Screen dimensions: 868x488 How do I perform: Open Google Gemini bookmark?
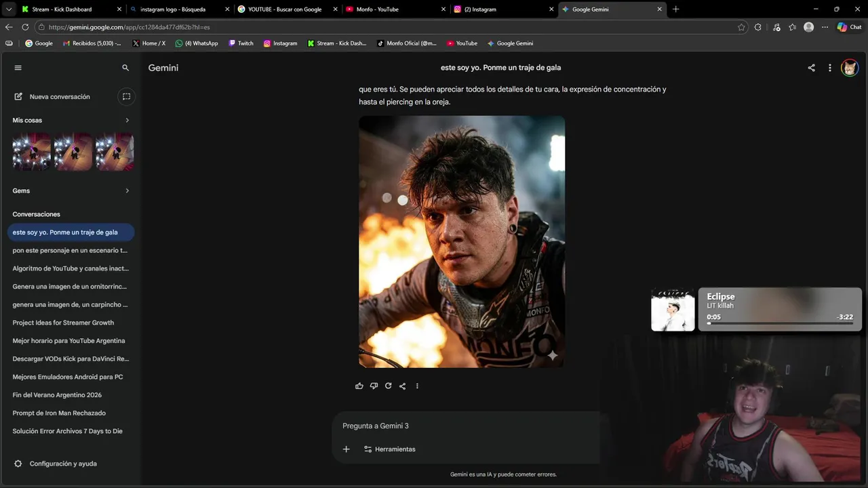click(510, 43)
